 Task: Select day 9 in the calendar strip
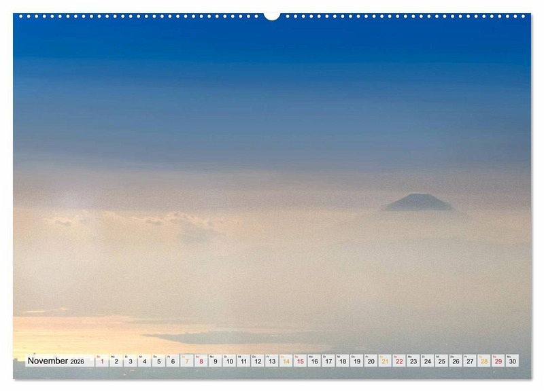(x=215, y=361)
